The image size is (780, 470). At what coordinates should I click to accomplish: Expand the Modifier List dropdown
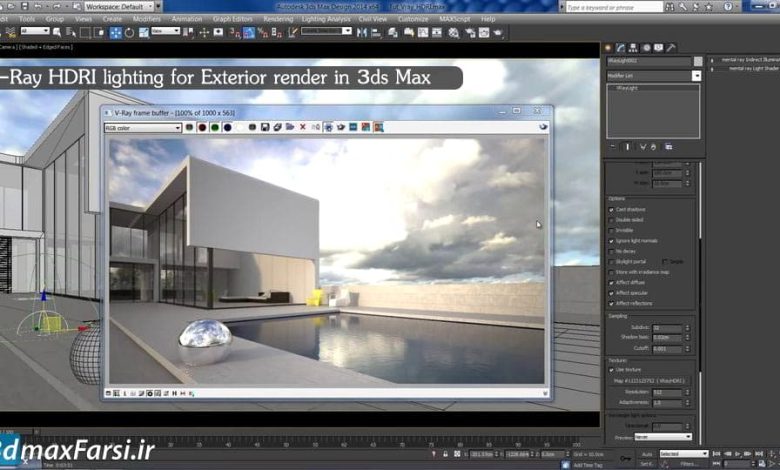pos(696,76)
